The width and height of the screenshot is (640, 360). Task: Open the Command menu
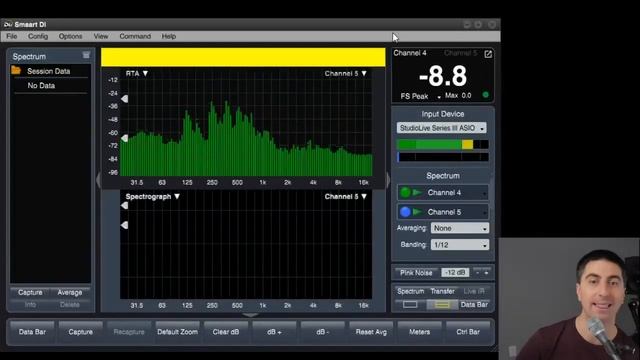pos(135,36)
